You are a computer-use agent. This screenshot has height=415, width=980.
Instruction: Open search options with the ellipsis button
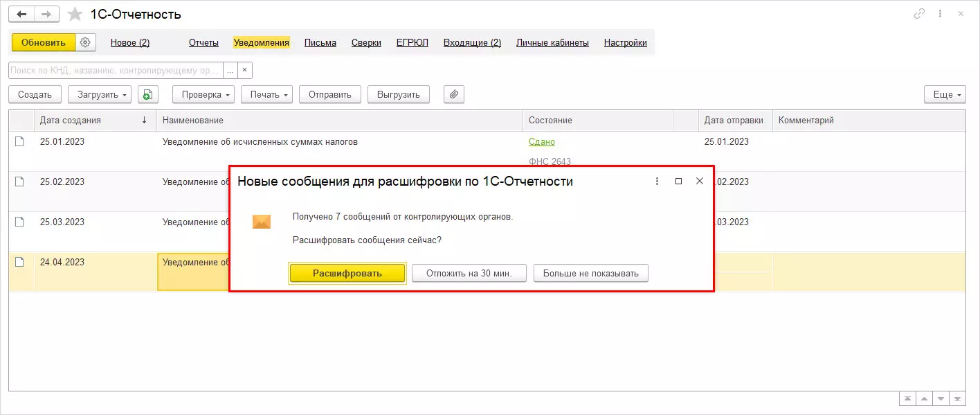[230, 71]
